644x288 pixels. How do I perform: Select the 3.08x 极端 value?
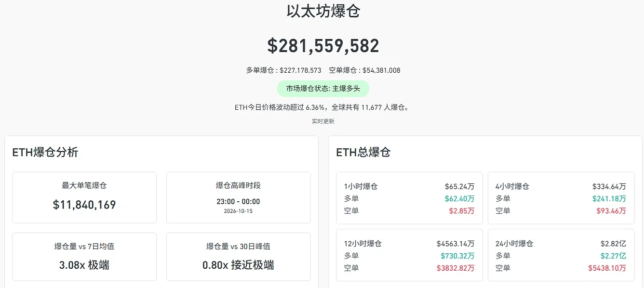84,265
